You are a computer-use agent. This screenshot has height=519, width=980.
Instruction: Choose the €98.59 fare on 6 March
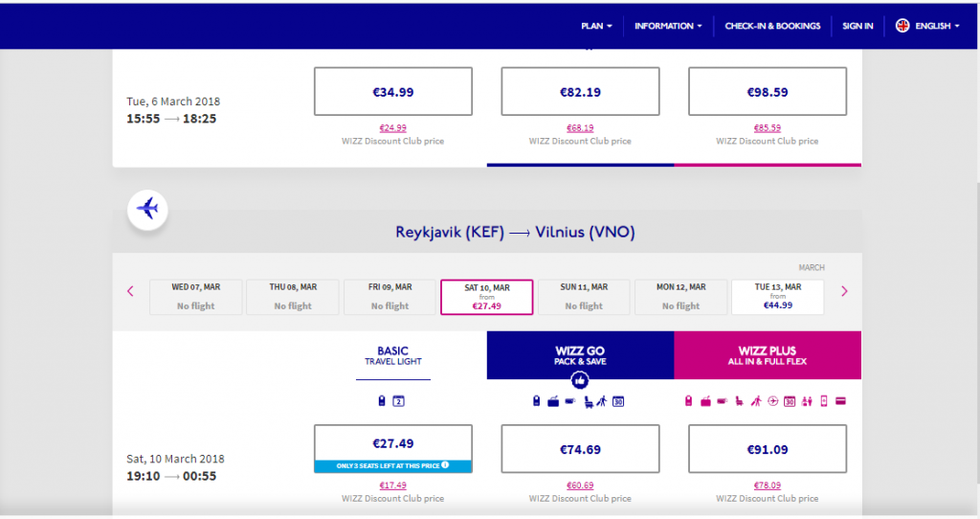tap(768, 91)
